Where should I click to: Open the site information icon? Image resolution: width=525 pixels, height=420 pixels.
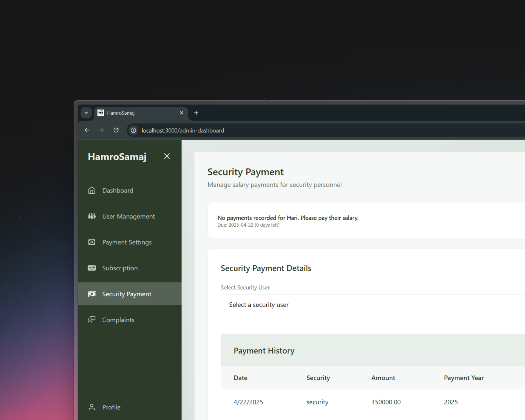(x=133, y=130)
